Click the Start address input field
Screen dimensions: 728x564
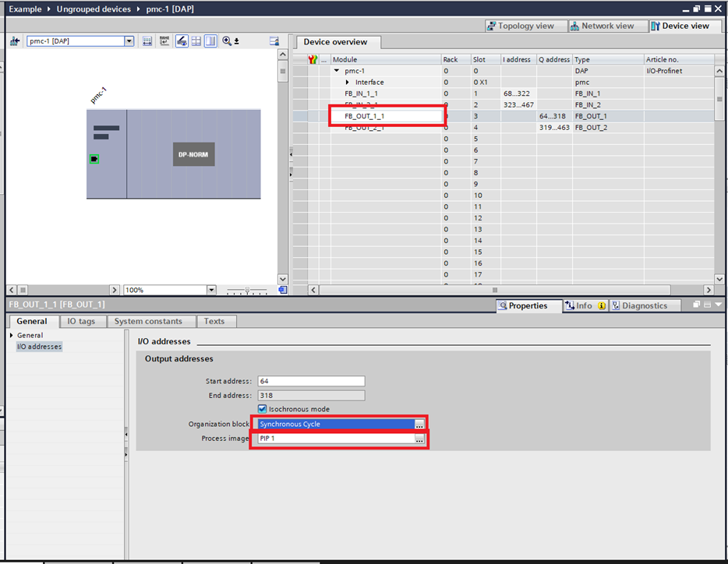click(x=311, y=382)
